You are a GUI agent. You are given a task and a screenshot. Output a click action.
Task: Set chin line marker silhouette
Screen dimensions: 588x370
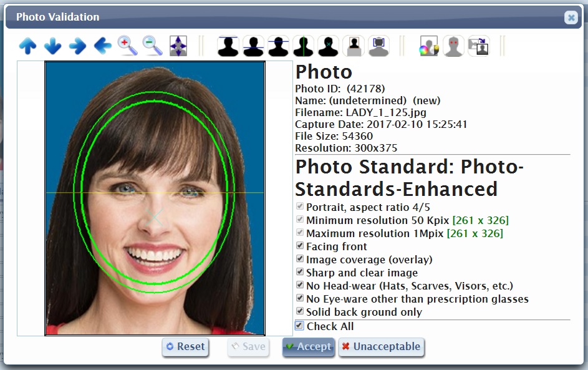pyautogui.click(x=253, y=46)
